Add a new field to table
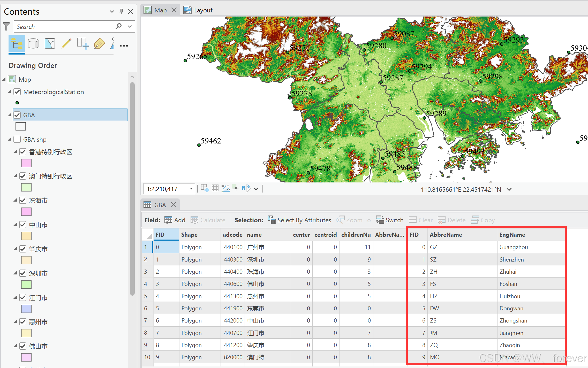 click(175, 220)
